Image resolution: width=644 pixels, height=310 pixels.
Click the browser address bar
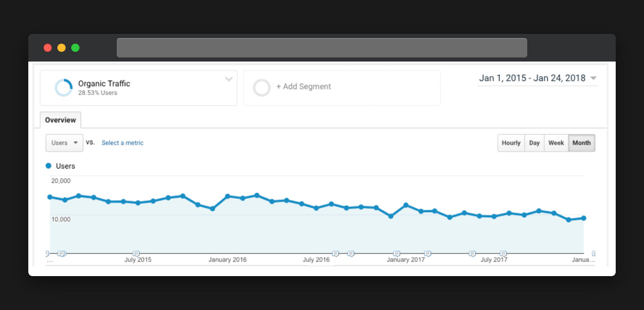[322, 48]
